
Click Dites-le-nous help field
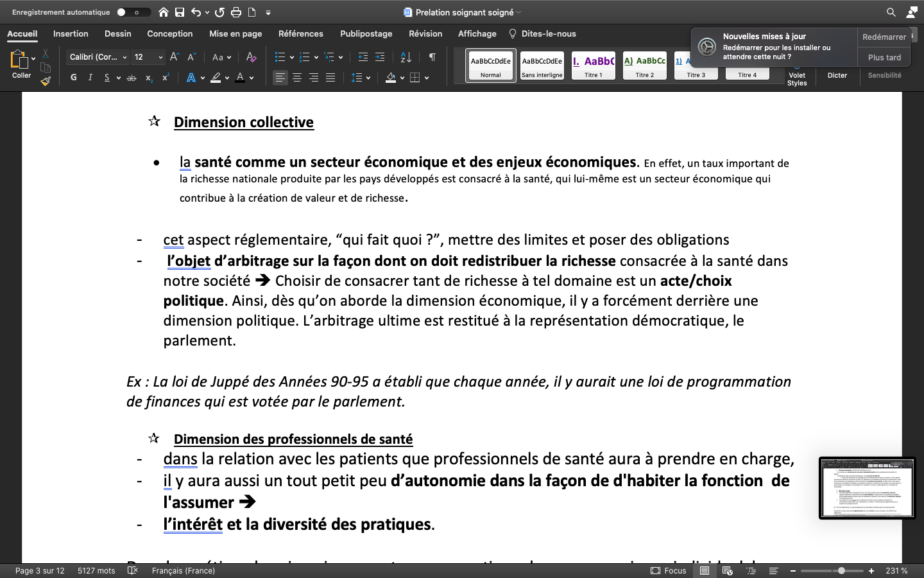542,33
